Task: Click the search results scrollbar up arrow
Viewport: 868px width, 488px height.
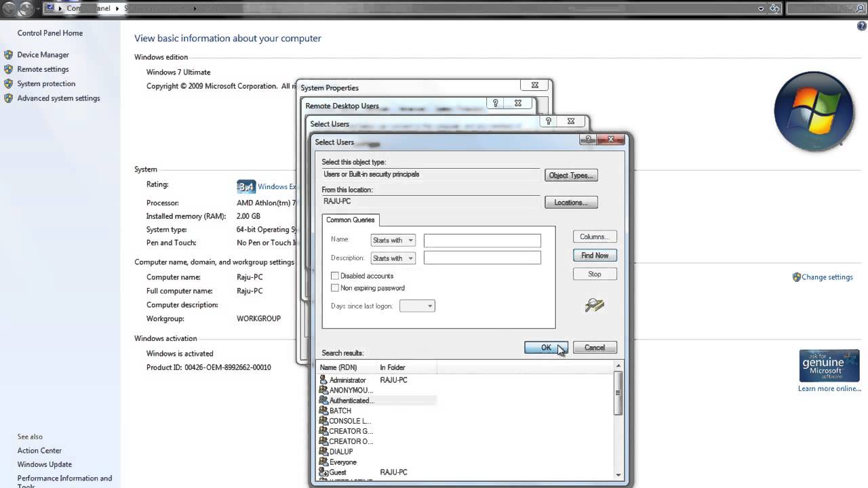Action: click(618, 367)
